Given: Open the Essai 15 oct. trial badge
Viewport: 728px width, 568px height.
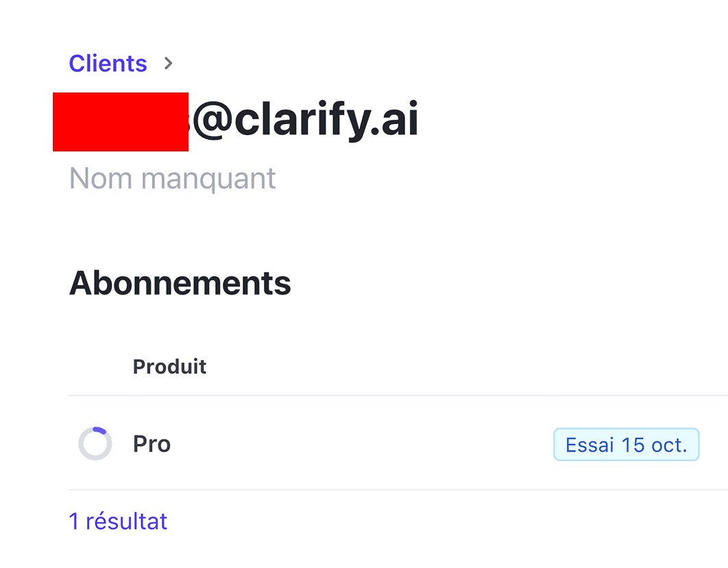Looking at the screenshot, I should click(626, 444).
